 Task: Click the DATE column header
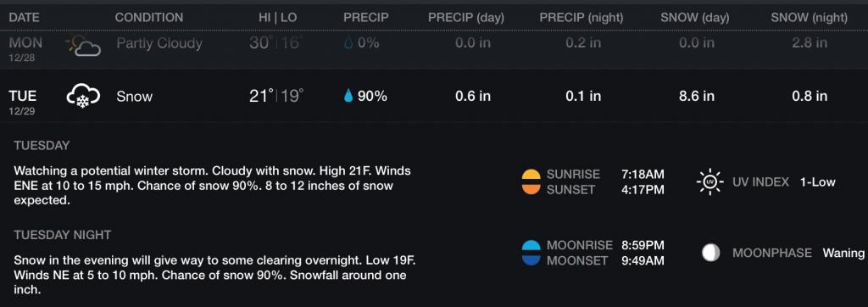pos(25,18)
